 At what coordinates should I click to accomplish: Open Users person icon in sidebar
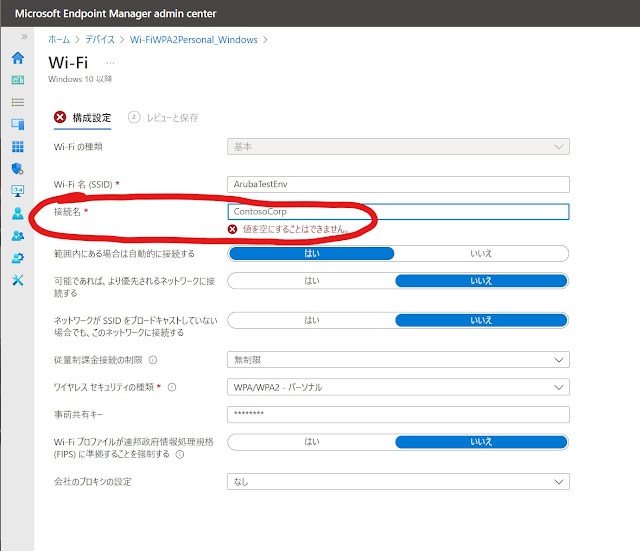18,213
